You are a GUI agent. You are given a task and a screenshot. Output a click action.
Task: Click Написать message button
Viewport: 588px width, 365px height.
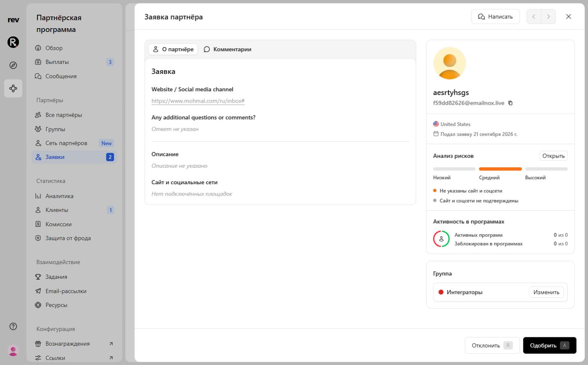[496, 16]
